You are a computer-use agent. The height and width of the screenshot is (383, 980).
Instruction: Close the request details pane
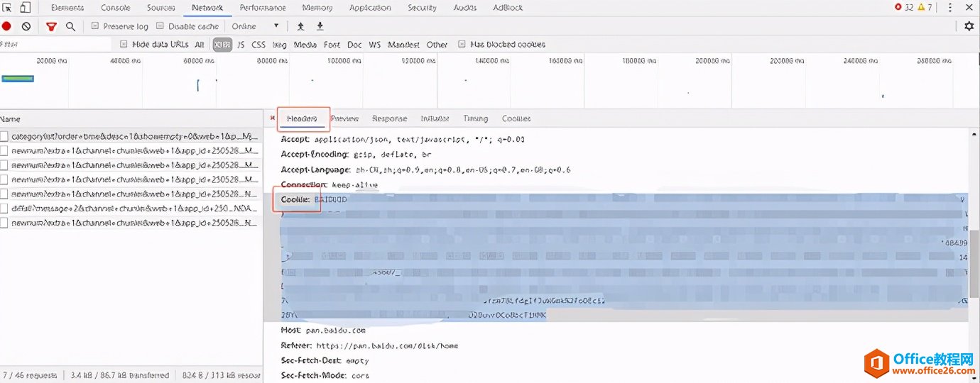click(x=272, y=118)
